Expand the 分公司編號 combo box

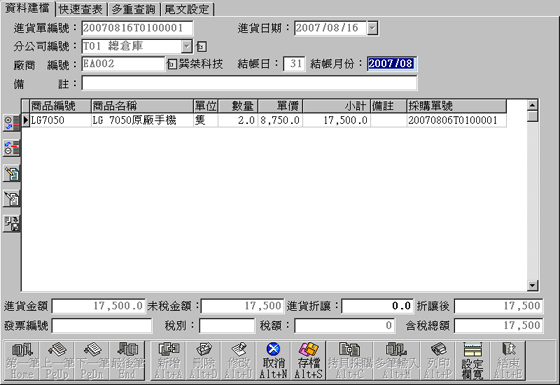[186, 46]
